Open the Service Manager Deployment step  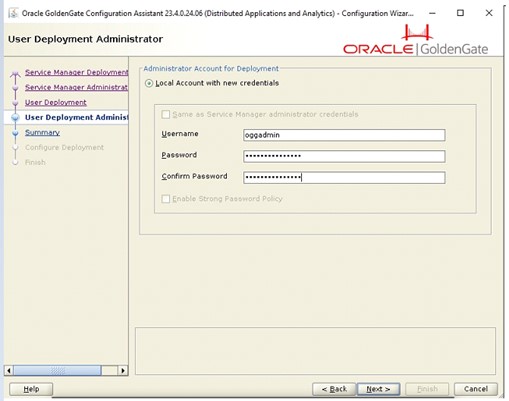tap(76, 72)
